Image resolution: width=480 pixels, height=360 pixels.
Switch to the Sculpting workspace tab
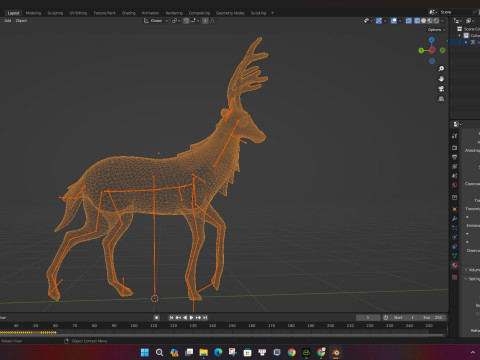tap(55, 13)
